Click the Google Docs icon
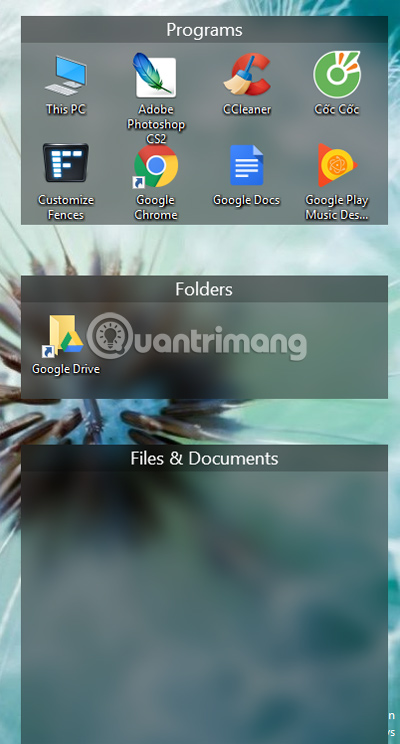Viewport: 400px width, 744px height. (x=247, y=165)
